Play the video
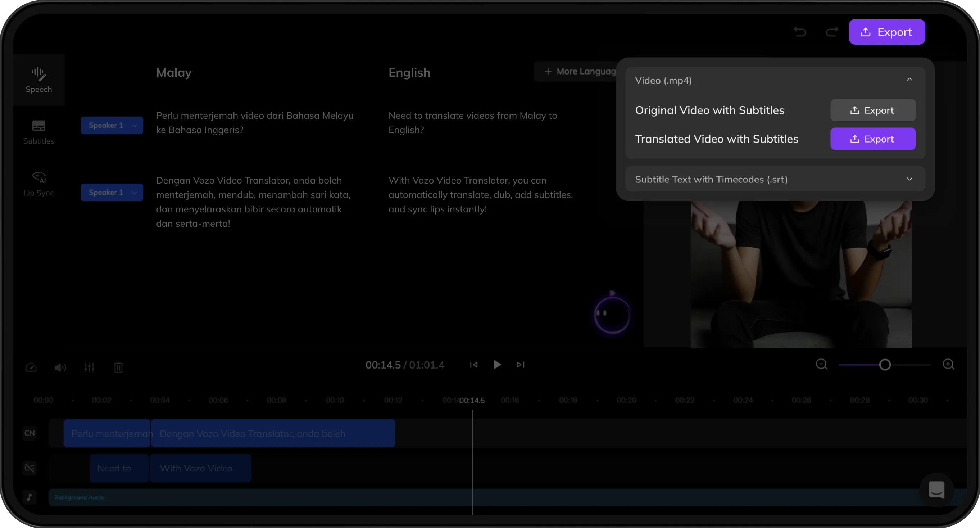 (497, 365)
